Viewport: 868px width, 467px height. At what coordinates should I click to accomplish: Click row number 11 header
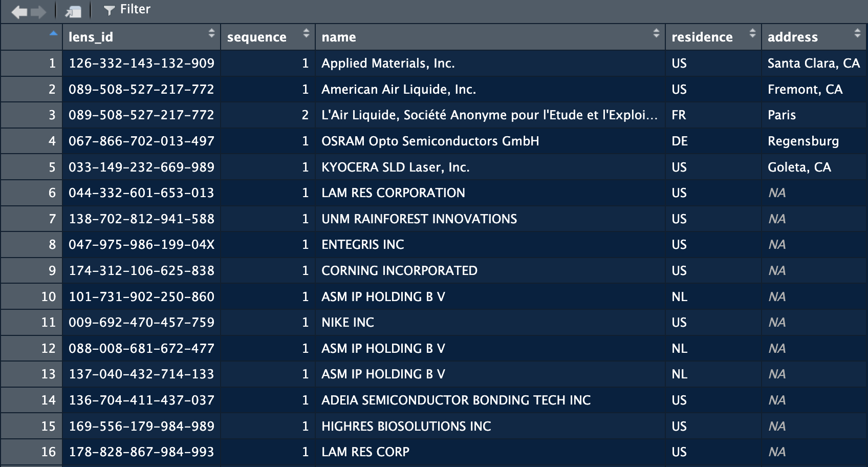[x=48, y=323]
